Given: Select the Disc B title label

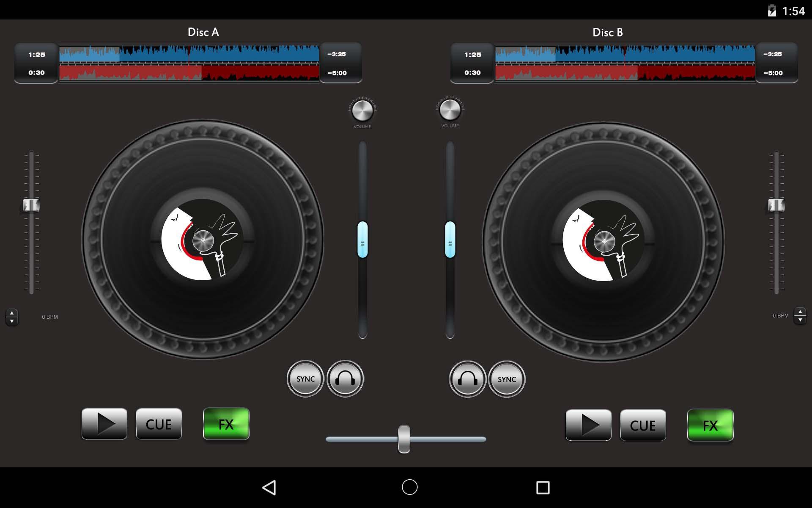Looking at the screenshot, I should point(608,32).
